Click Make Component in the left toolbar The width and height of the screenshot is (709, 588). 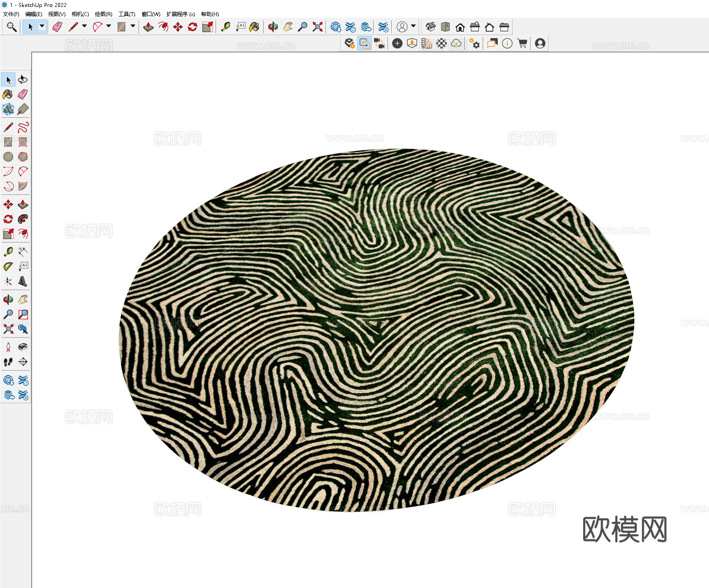(x=8, y=109)
